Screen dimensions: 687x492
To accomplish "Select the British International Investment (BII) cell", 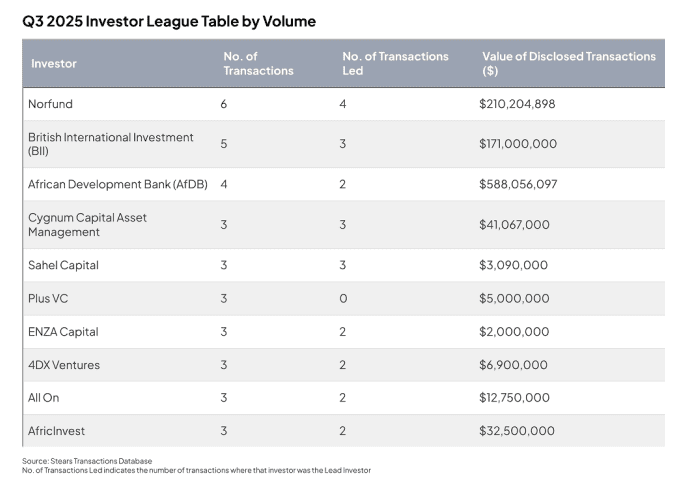I will click(110, 144).
